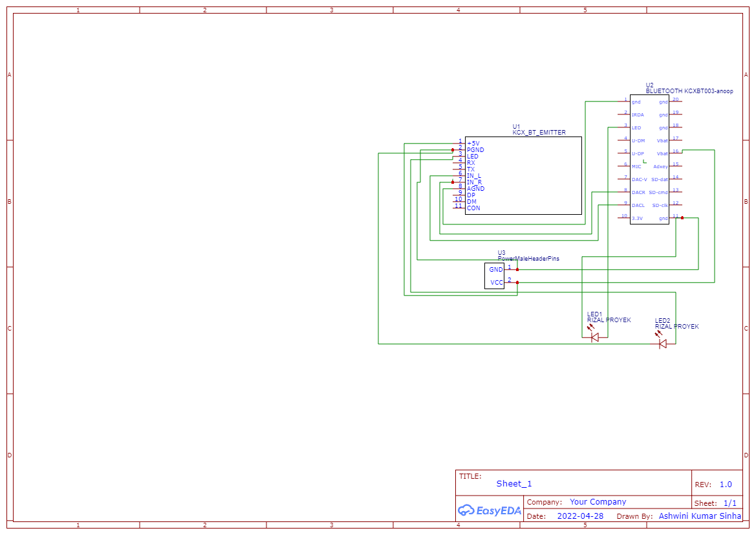Select the LED2 diode symbol

click(662, 344)
